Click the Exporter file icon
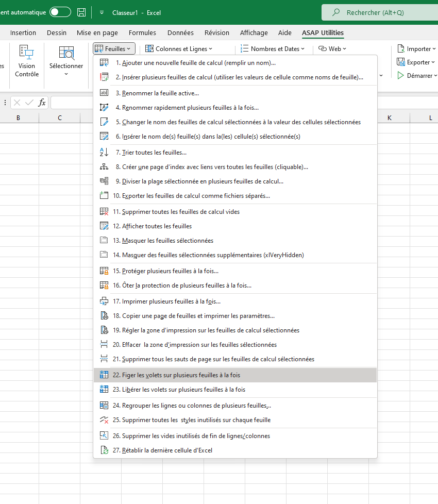The image size is (438, 504). (401, 62)
